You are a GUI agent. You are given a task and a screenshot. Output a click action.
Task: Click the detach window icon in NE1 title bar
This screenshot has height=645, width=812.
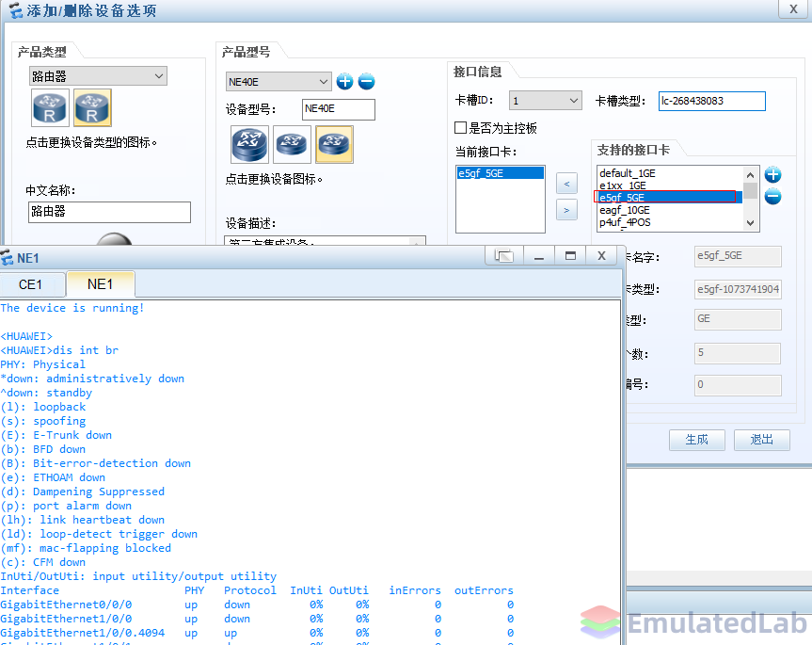pyautogui.click(x=504, y=255)
